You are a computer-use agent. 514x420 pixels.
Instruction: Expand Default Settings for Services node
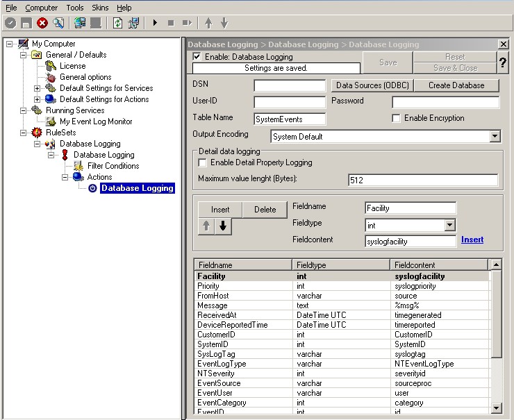point(38,88)
